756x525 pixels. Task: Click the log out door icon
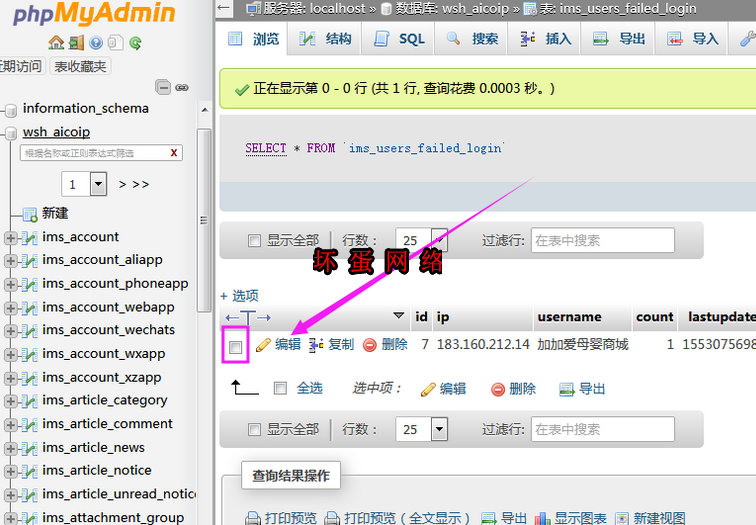click(76, 43)
